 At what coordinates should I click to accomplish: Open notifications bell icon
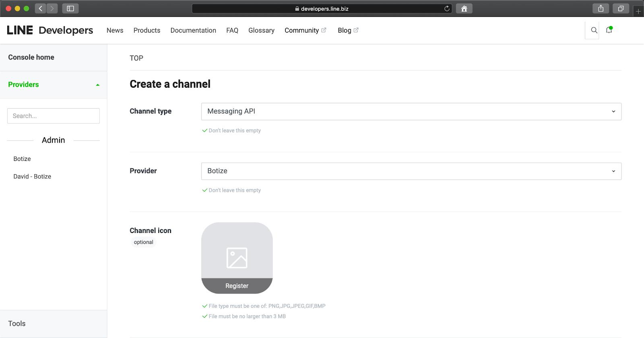click(x=609, y=30)
